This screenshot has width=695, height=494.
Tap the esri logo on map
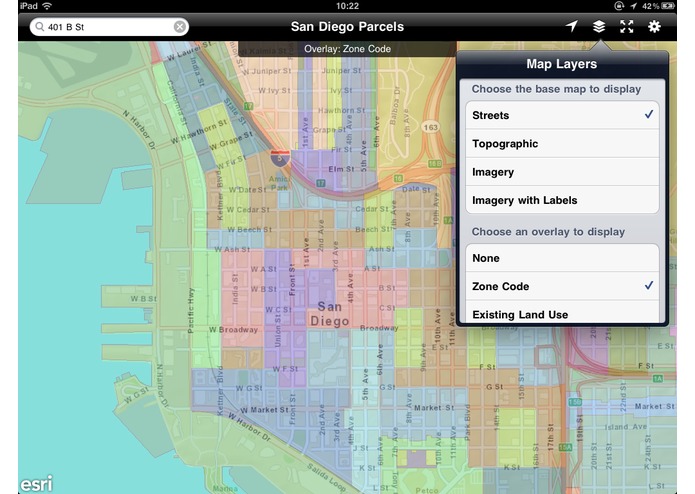click(x=36, y=483)
